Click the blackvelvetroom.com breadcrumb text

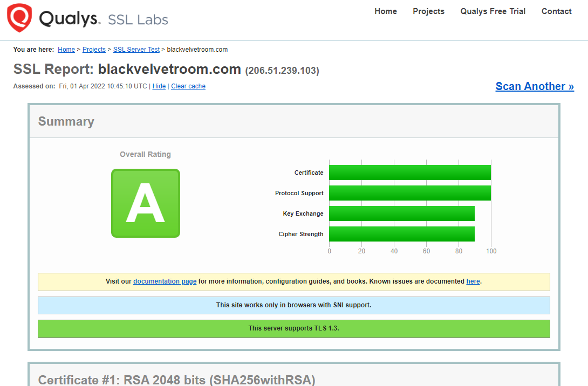[197, 50]
